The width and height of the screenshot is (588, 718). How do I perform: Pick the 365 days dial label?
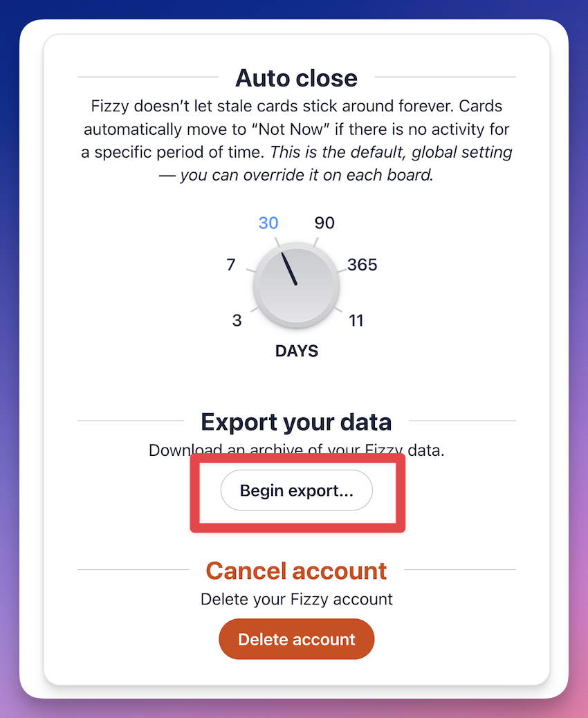click(x=362, y=265)
